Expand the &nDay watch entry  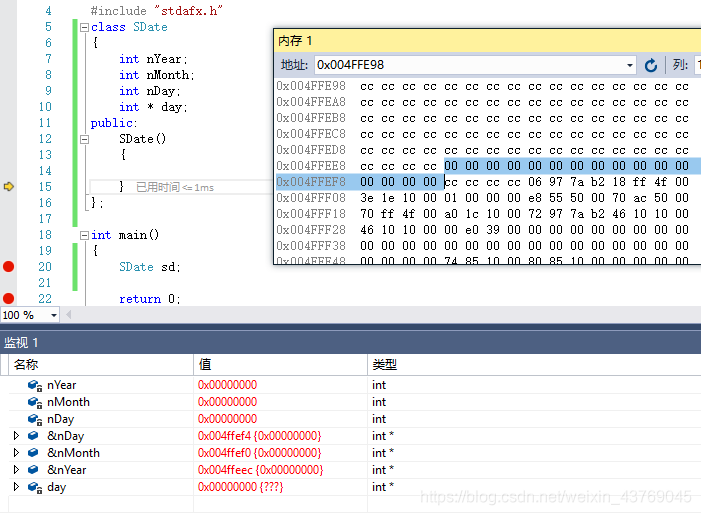pos(17,436)
